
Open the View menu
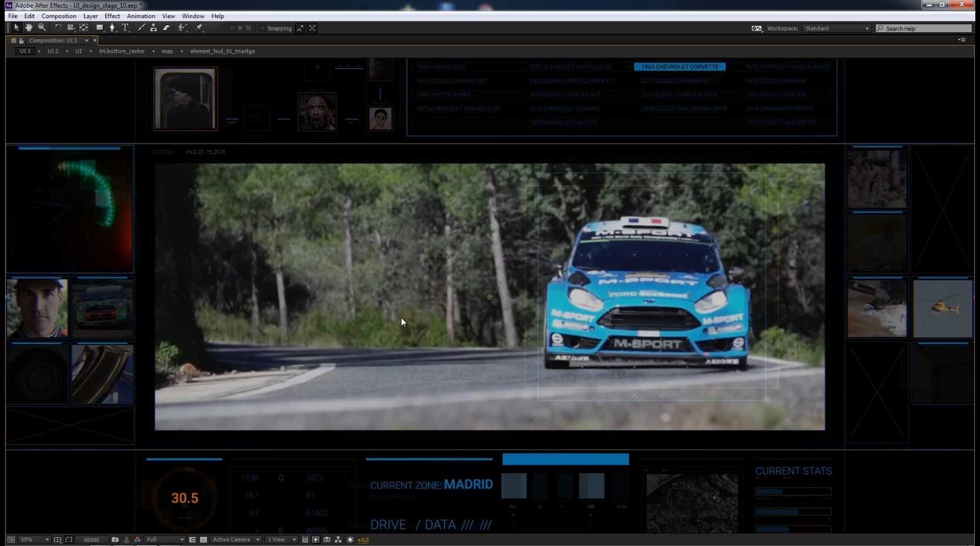169,16
